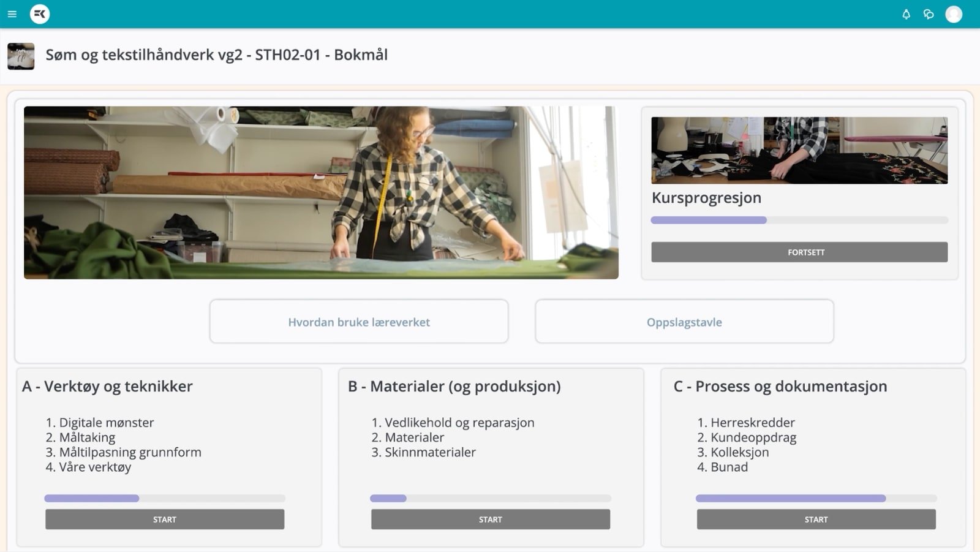Select Digitale mønster
Screen dimensions: 980x552
[107, 422]
